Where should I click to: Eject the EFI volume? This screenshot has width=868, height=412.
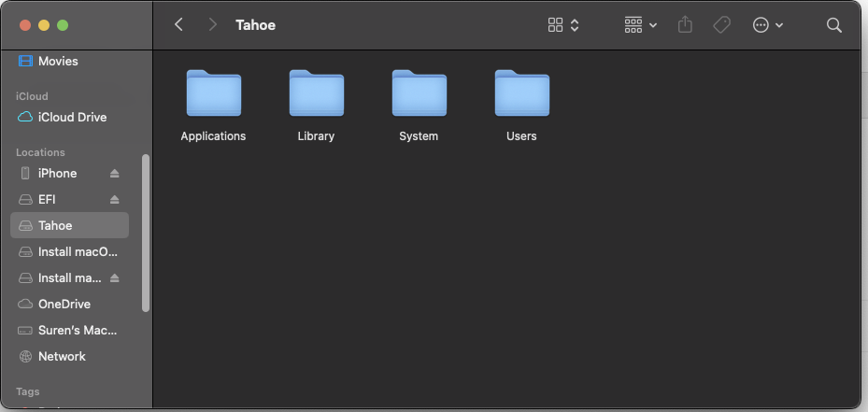(115, 199)
